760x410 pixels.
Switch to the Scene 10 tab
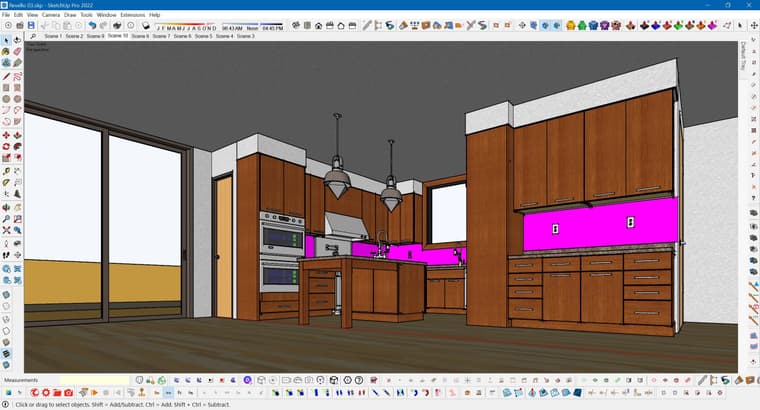pyautogui.click(x=118, y=36)
